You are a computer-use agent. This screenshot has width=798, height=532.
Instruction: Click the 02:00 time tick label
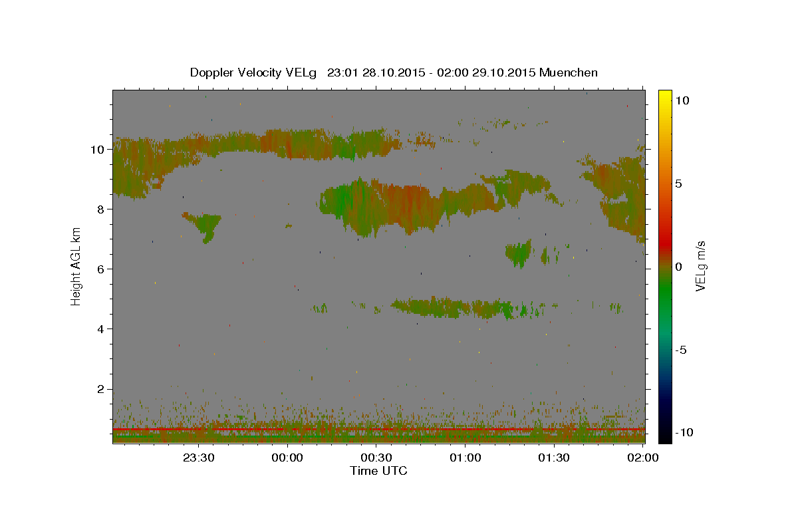click(x=643, y=458)
